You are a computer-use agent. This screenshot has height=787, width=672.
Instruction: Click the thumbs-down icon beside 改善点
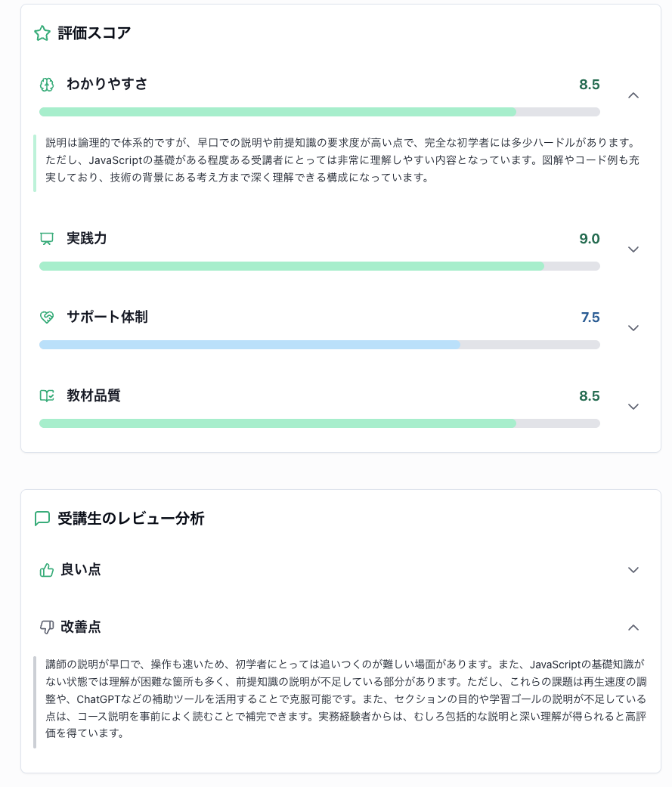[47, 627]
